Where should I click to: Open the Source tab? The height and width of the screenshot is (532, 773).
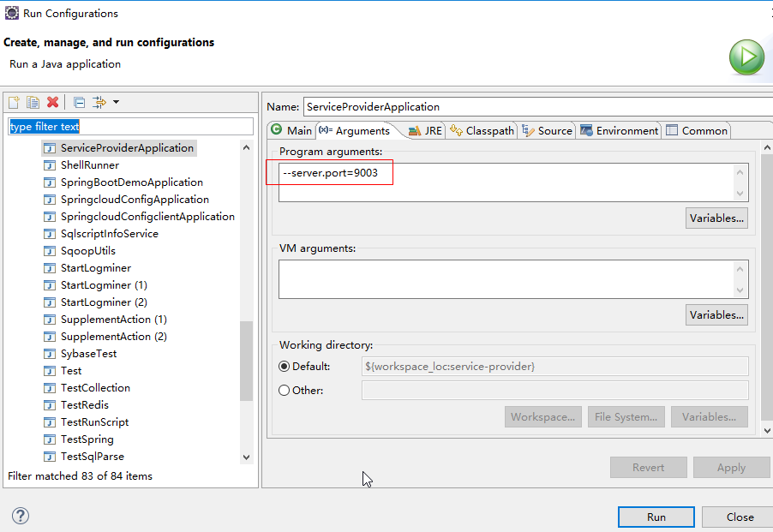(x=548, y=130)
